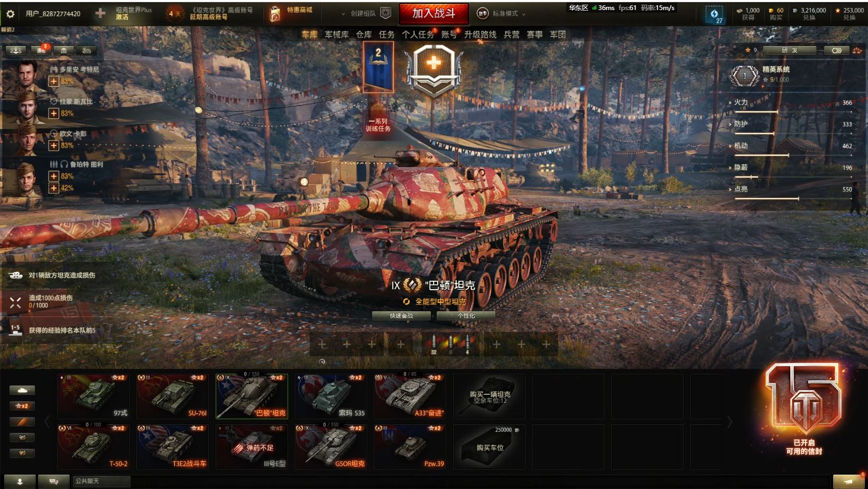Open the elite system hexagon arrows button
Screen dimensions: 868x489
[x=836, y=51]
